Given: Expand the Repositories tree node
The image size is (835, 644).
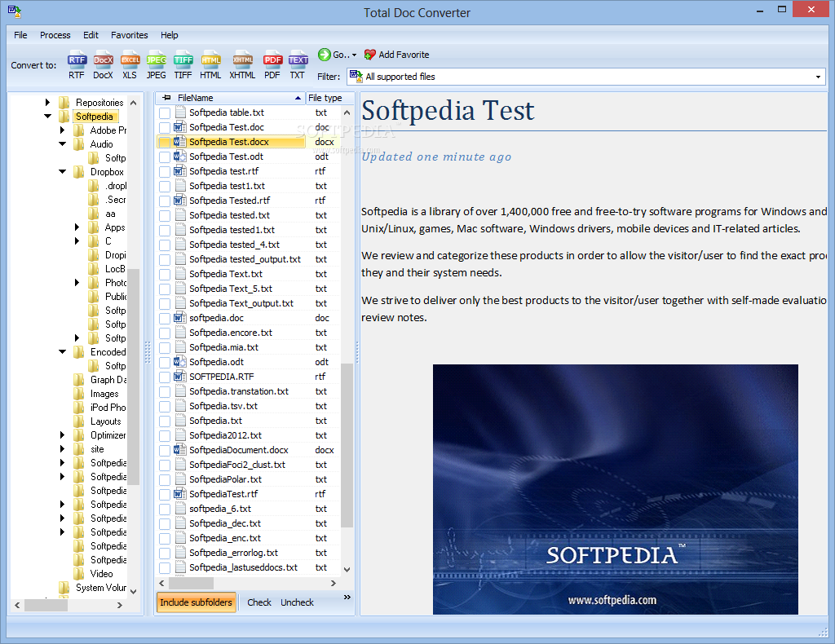Looking at the screenshot, I should point(47,102).
